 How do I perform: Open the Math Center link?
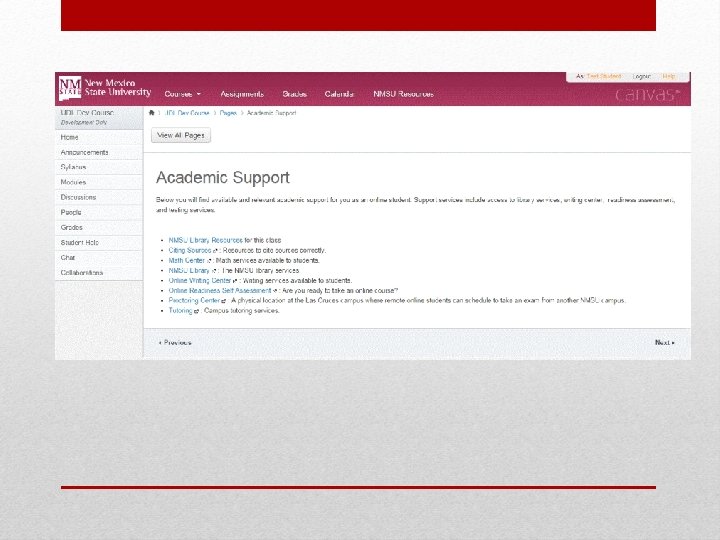click(x=186, y=260)
